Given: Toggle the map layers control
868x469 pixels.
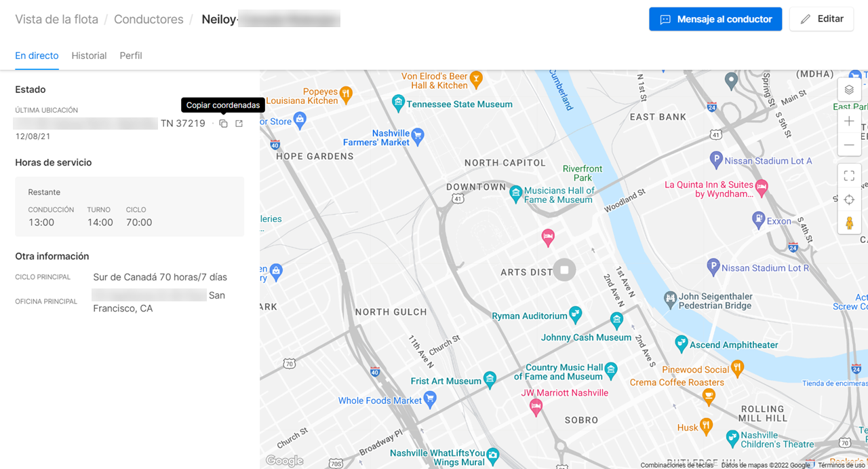Looking at the screenshot, I should coord(849,89).
